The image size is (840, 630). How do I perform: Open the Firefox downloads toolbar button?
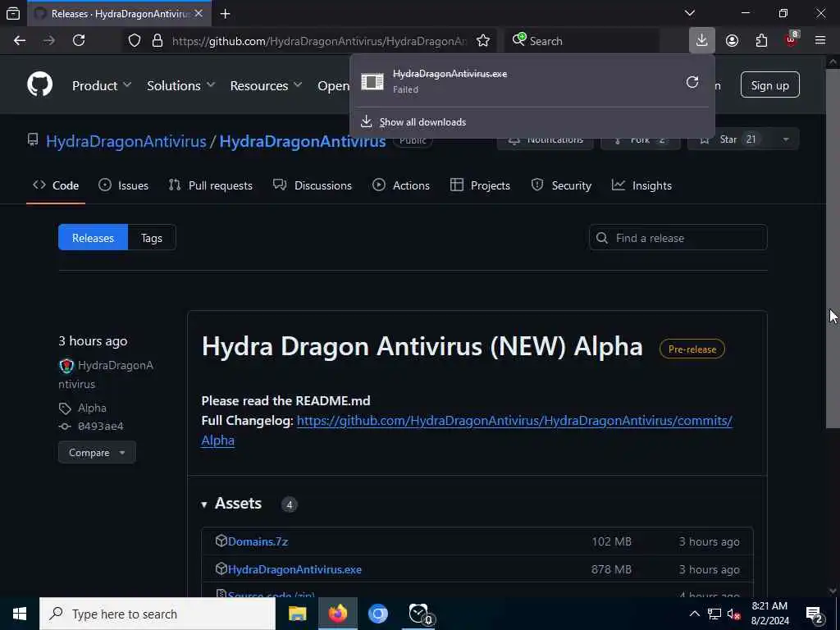[702, 41]
